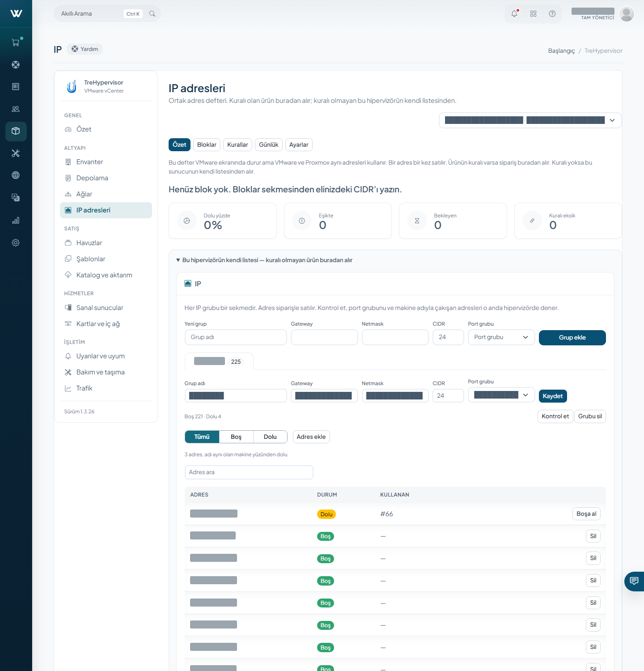Open the bar chart reports sidebar icon
The image size is (644, 671).
click(x=16, y=220)
